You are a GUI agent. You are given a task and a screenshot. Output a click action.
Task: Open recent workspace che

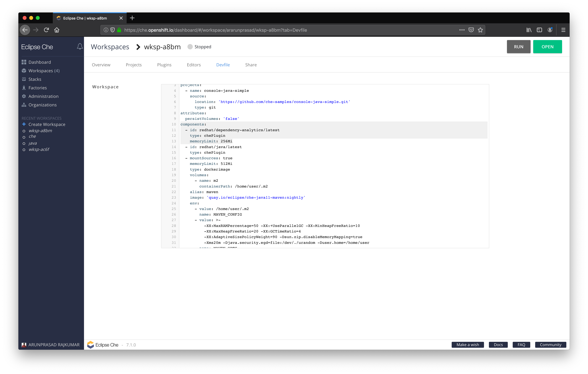[x=32, y=136]
